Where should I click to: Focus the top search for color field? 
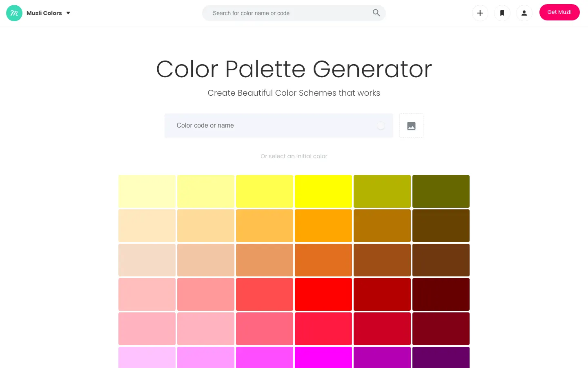[286, 13]
